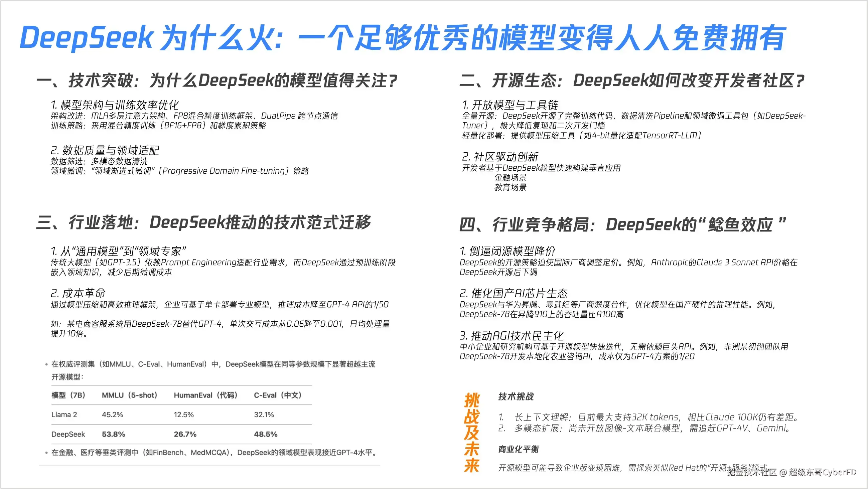Click subheading 模型架构与训练效率优化

115,105
